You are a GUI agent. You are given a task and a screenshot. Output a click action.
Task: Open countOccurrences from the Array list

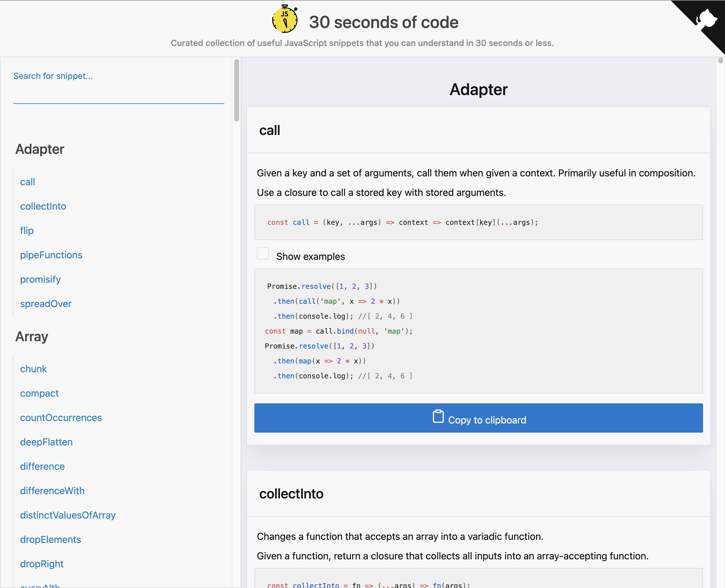pyautogui.click(x=61, y=418)
